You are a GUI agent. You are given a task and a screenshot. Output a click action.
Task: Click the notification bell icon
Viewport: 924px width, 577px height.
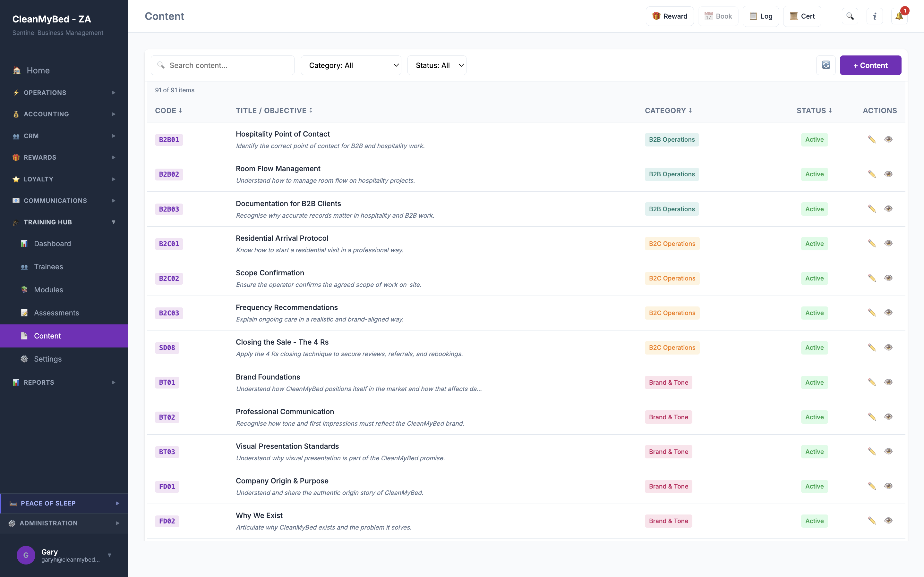click(899, 16)
